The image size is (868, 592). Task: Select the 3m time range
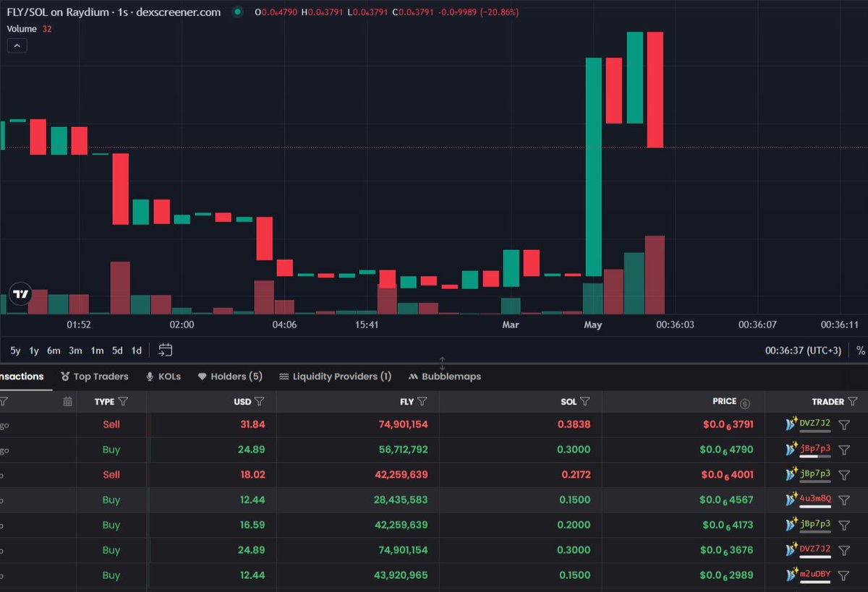[x=75, y=351]
